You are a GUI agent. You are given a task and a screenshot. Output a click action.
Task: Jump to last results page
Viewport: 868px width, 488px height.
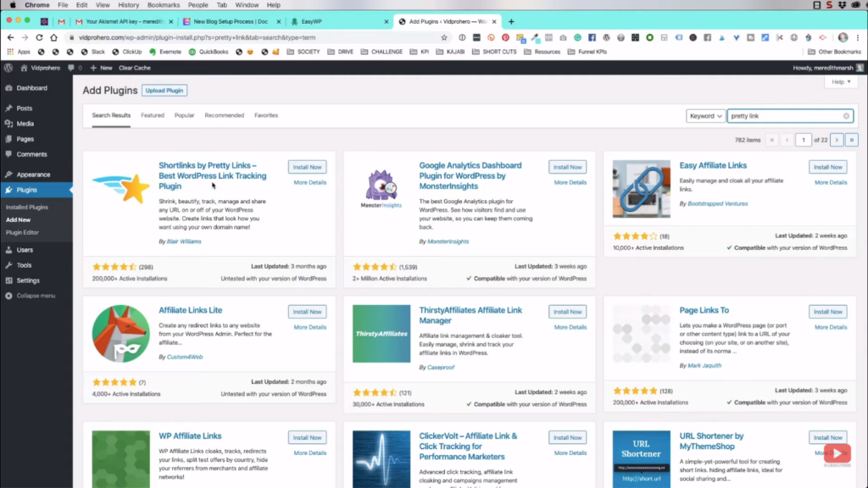[851, 140]
